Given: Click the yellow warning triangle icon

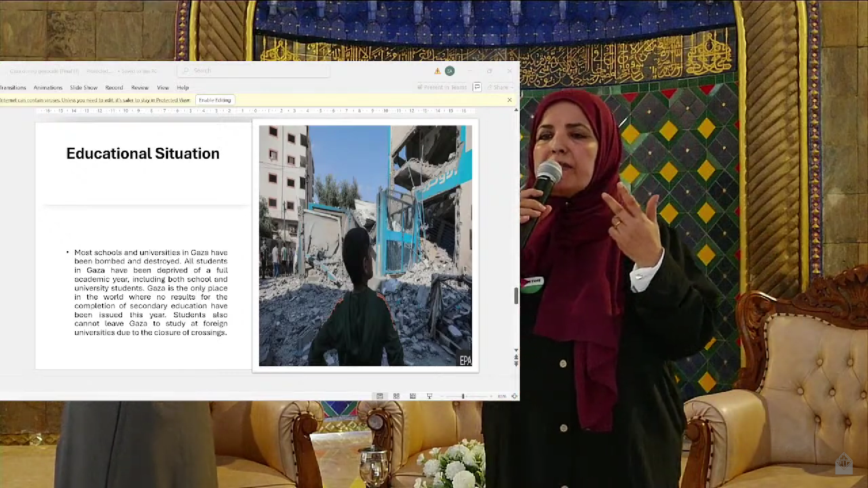Looking at the screenshot, I should point(437,71).
